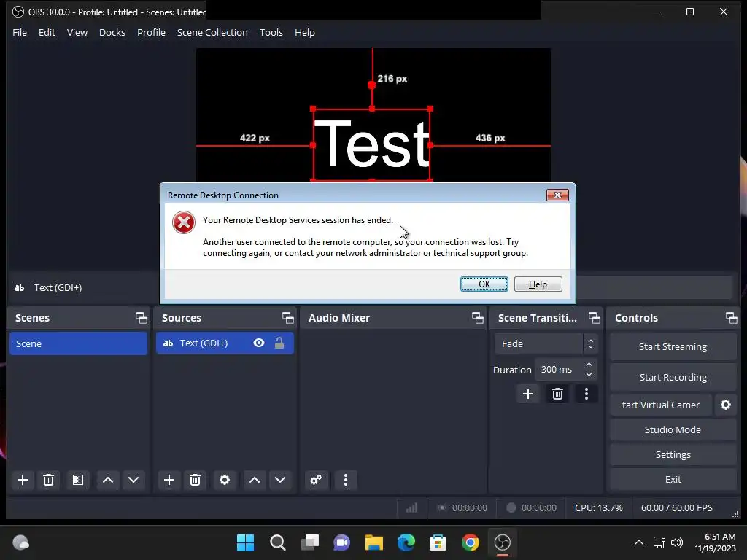Click the red error icon in dialog
The image size is (747, 560).
[184, 222]
